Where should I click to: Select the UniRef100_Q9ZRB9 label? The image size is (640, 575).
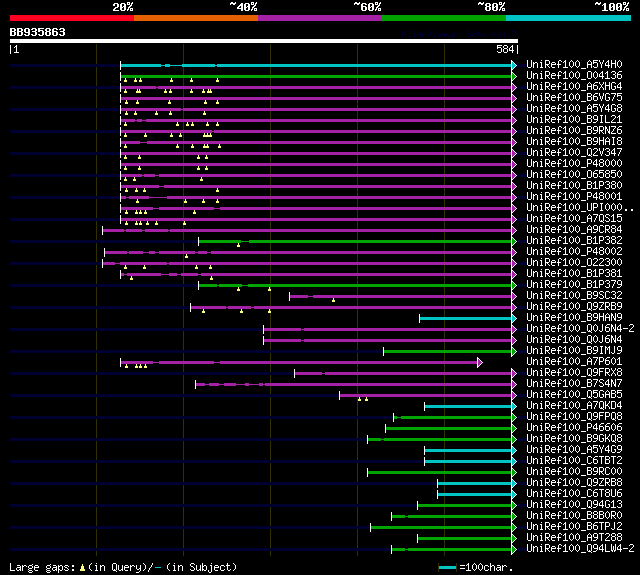[x=574, y=307]
